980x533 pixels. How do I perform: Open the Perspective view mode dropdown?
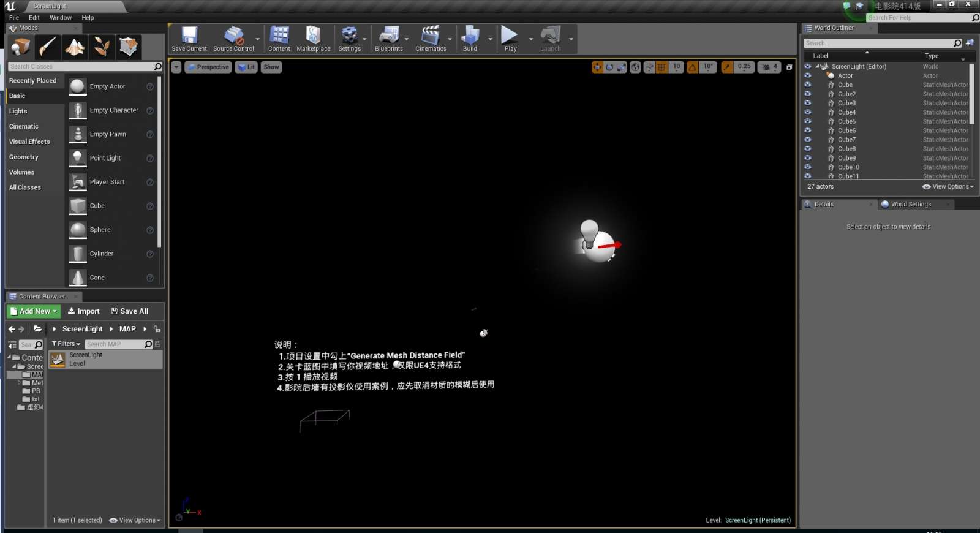point(208,67)
